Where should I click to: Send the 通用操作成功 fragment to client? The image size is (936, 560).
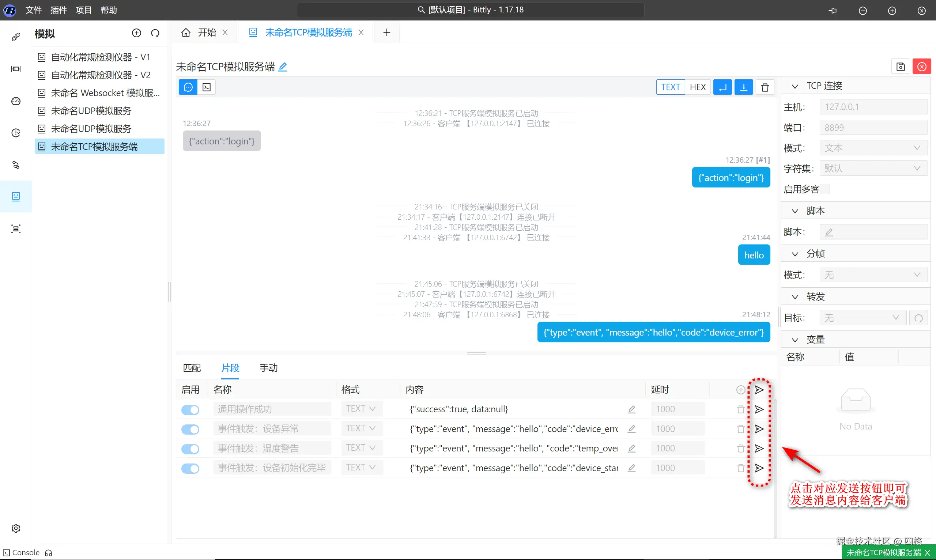click(759, 409)
